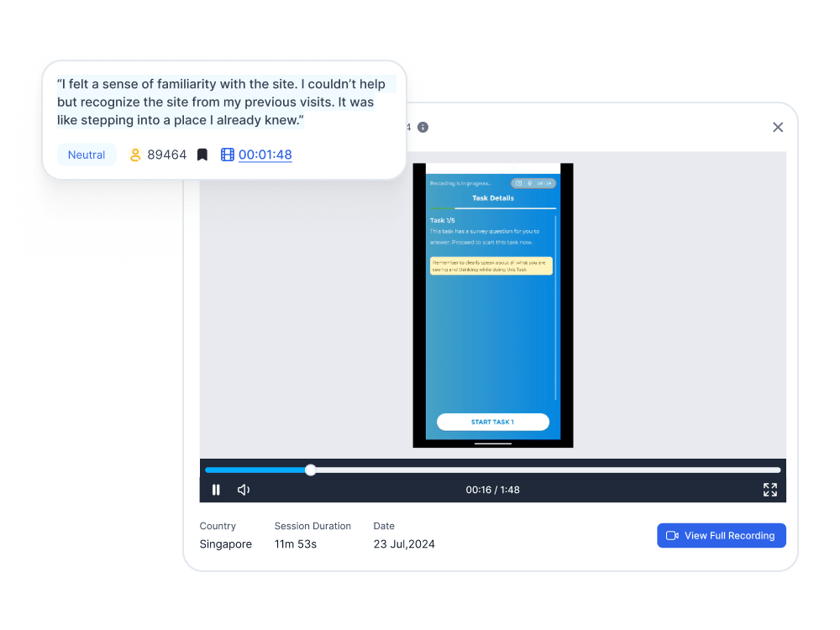Click the microphone icon in recording status pill
Image resolution: width=840 pixels, height=630 pixels.
coord(529,183)
